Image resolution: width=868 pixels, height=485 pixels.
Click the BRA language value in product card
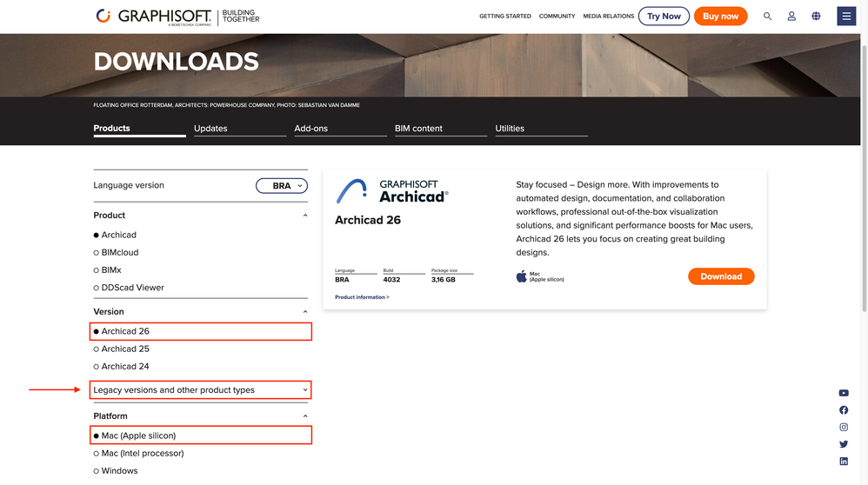click(342, 280)
